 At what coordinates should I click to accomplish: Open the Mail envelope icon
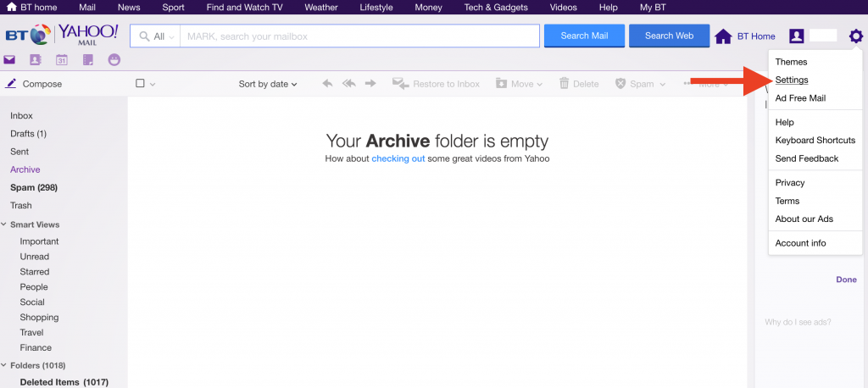pyautogui.click(x=9, y=60)
